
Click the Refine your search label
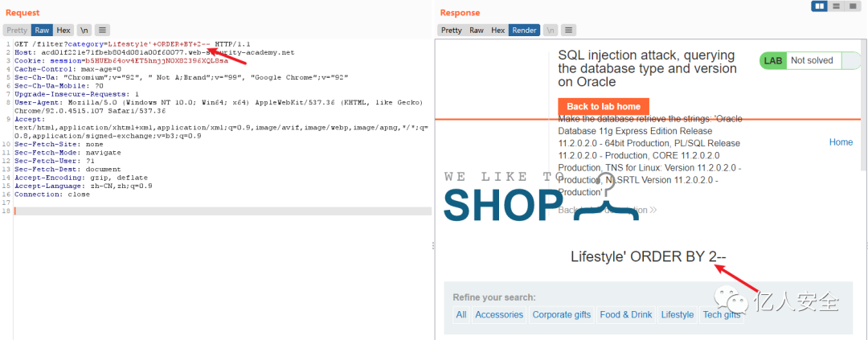click(x=494, y=297)
